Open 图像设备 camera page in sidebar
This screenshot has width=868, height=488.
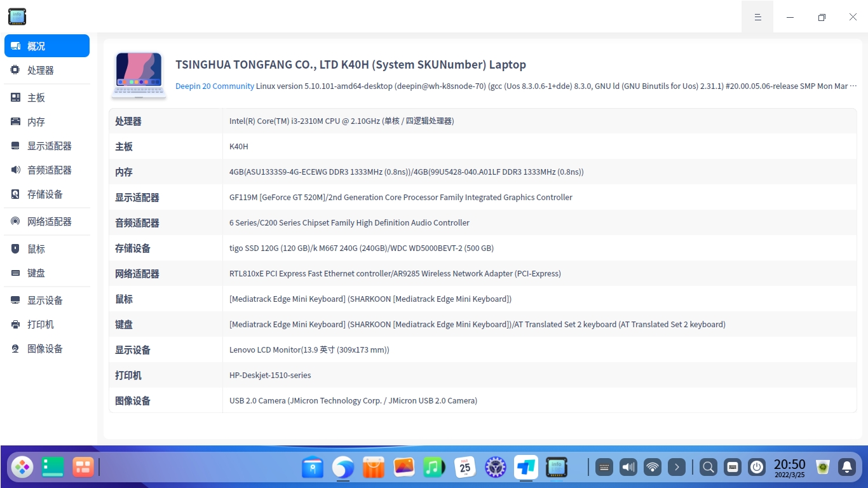(x=47, y=348)
